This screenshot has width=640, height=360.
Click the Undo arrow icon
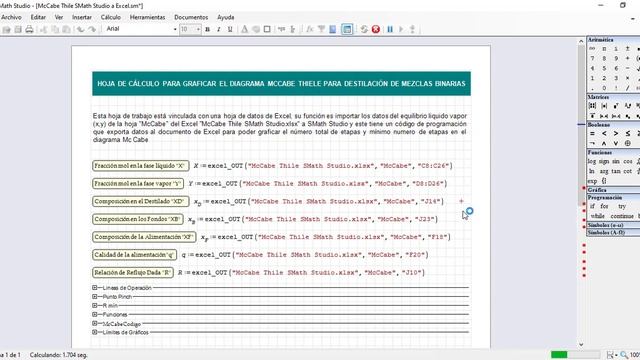(x=80, y=29)
